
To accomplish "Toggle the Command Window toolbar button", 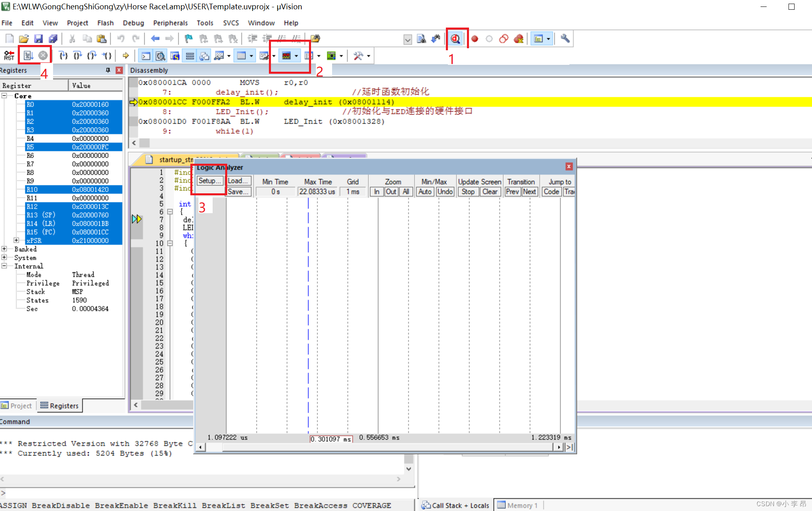I will coord(146,56).
